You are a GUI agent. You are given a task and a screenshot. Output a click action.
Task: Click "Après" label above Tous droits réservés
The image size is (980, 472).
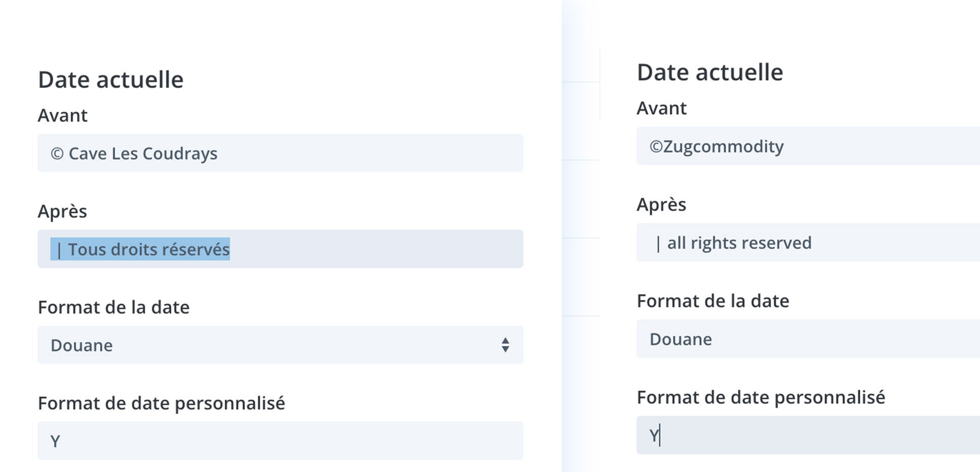tap(62, 211)
